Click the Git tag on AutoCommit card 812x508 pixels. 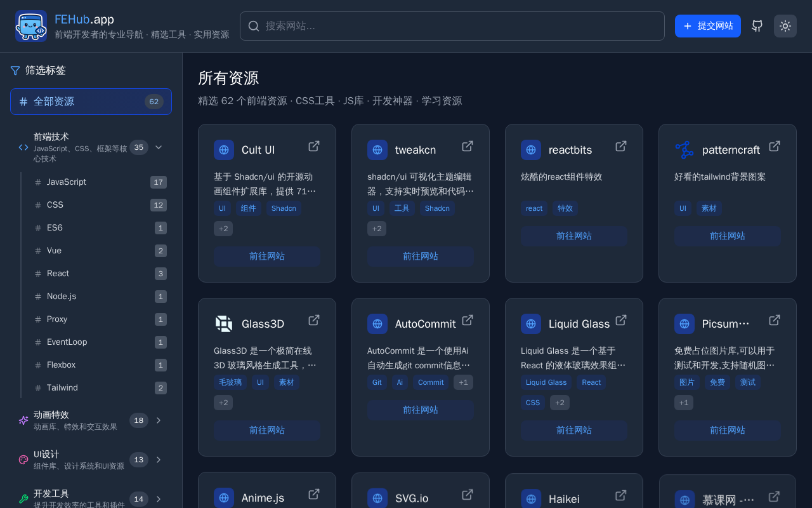(377, 382)
